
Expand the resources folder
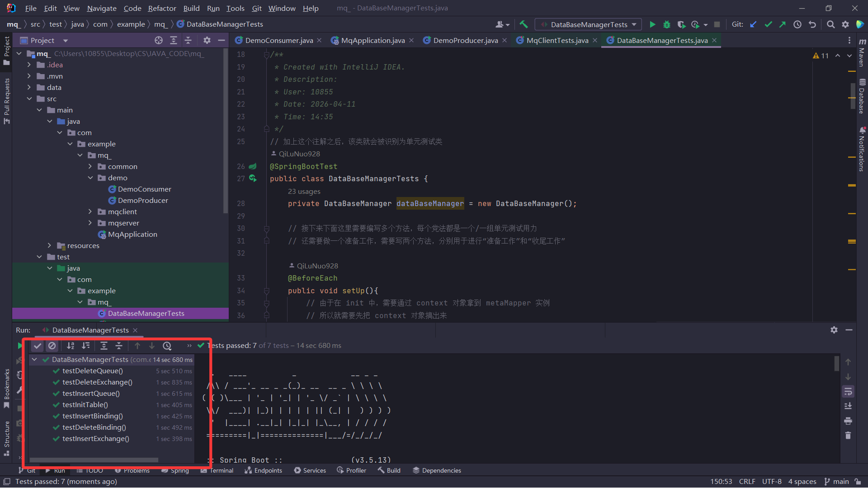point(50,245)
